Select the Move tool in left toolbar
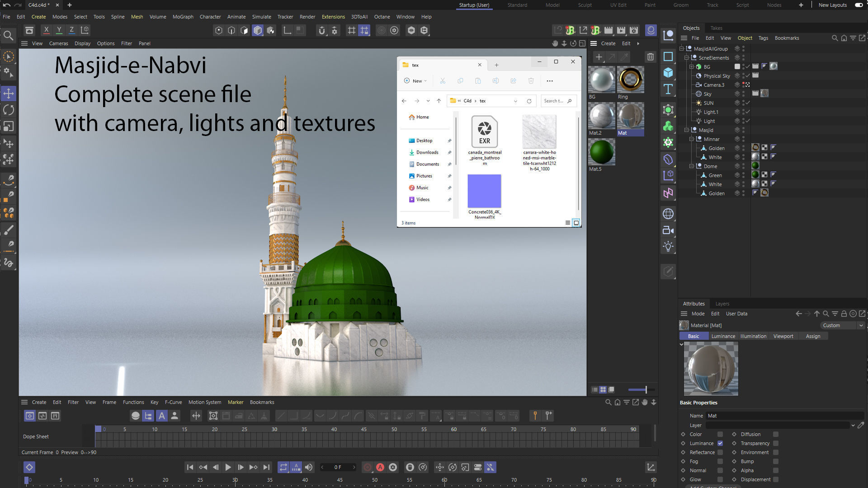This screenshot has height=488, width=868. coord(9,94)
